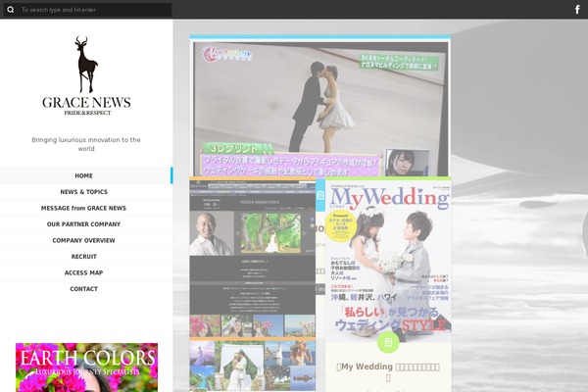Click the search magnifier icon

[x=11, y=10]
